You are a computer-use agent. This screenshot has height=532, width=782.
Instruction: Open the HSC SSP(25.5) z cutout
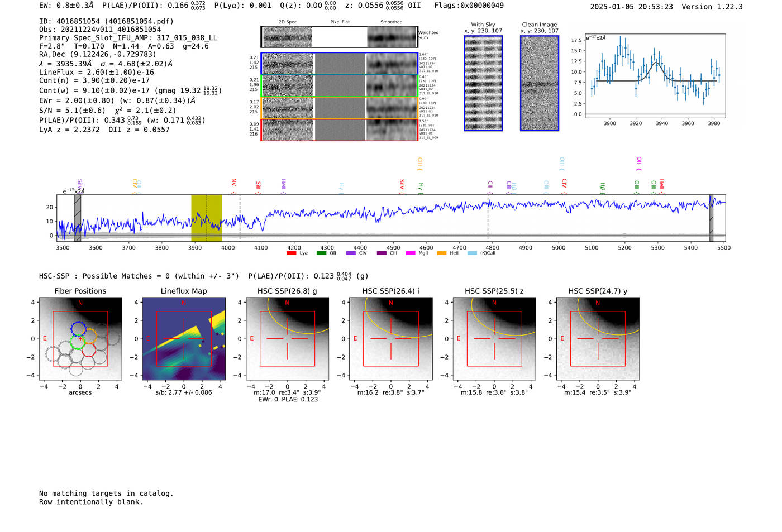[494, 338]
